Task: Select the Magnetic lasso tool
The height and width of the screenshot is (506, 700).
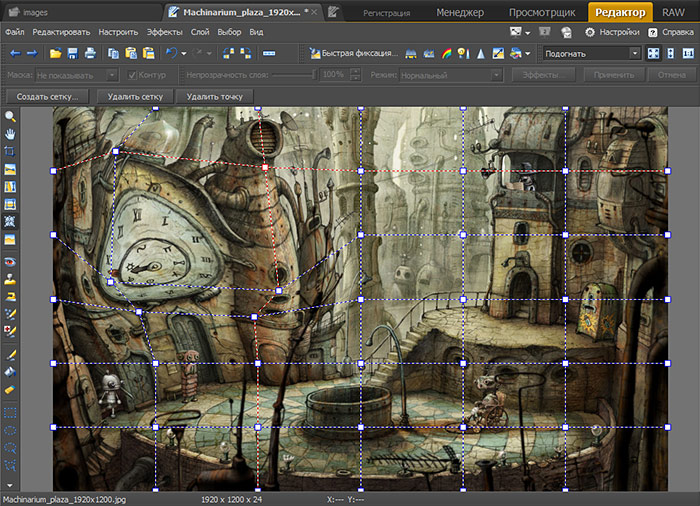Action: pyautogui.click(x=10, y=465)
